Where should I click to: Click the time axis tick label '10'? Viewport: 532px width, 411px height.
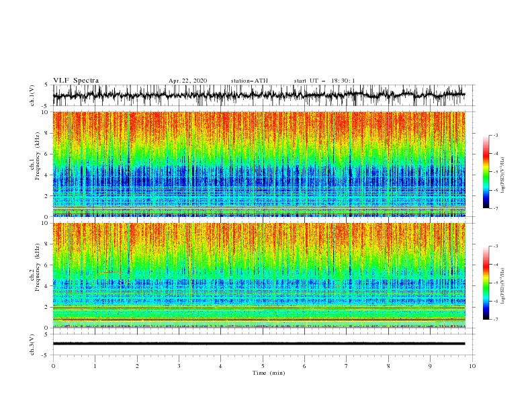tap(472, 366)
